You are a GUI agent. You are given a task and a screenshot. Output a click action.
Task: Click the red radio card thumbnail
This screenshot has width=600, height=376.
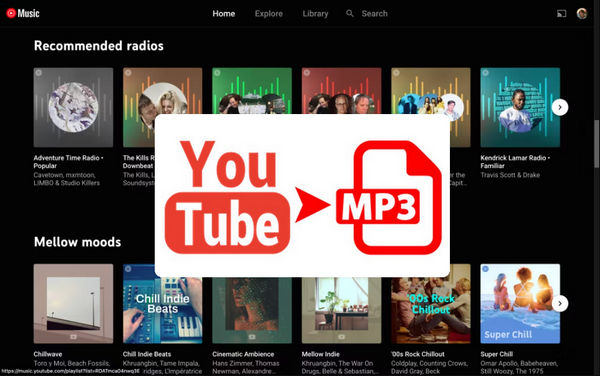(341, 91)
